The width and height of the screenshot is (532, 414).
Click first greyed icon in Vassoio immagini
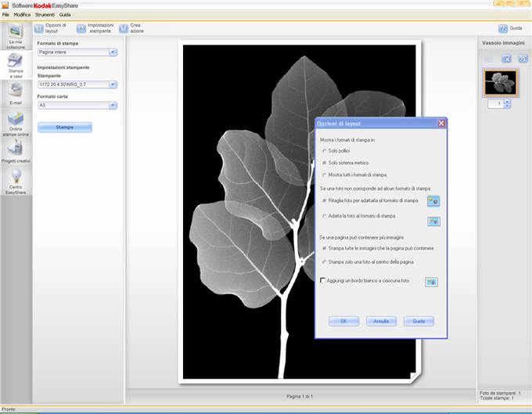488,59
